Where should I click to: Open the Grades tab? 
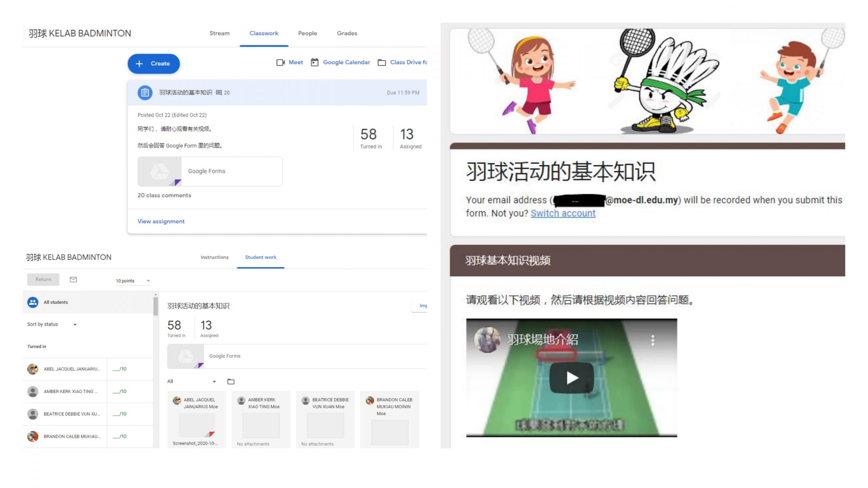click(x=347, y=33)
